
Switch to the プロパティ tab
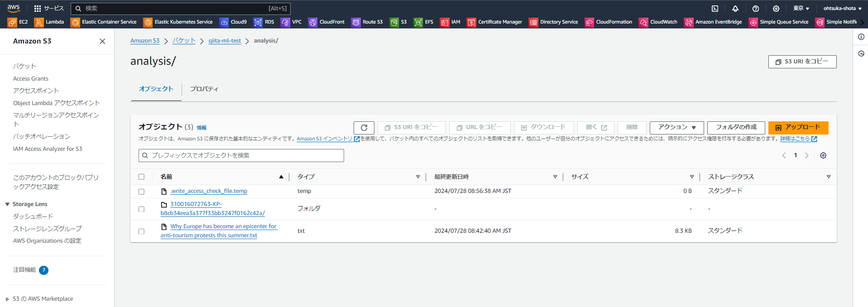204,89
